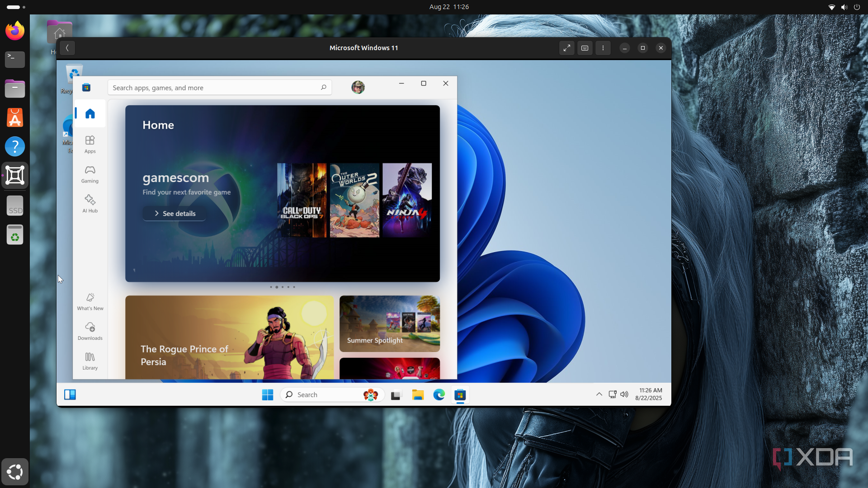Show hidden icons in Windows tray

(x=599, y=394)
